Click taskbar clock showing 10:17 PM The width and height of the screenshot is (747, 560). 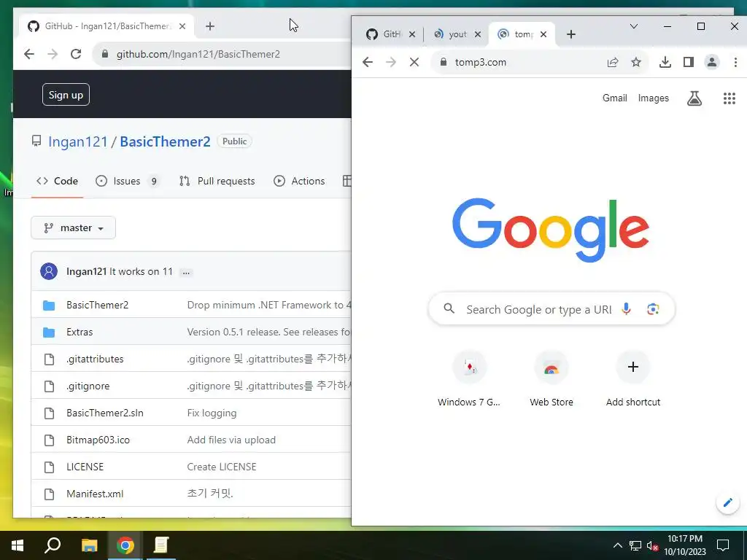pyautogui.click(x=685, y=545)
